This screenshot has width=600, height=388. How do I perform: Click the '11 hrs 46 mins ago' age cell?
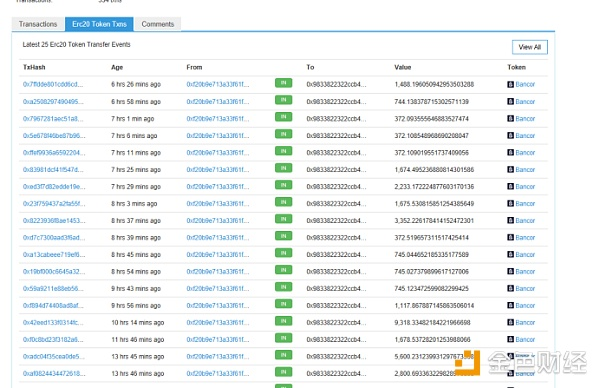click(x=137, y=339)
